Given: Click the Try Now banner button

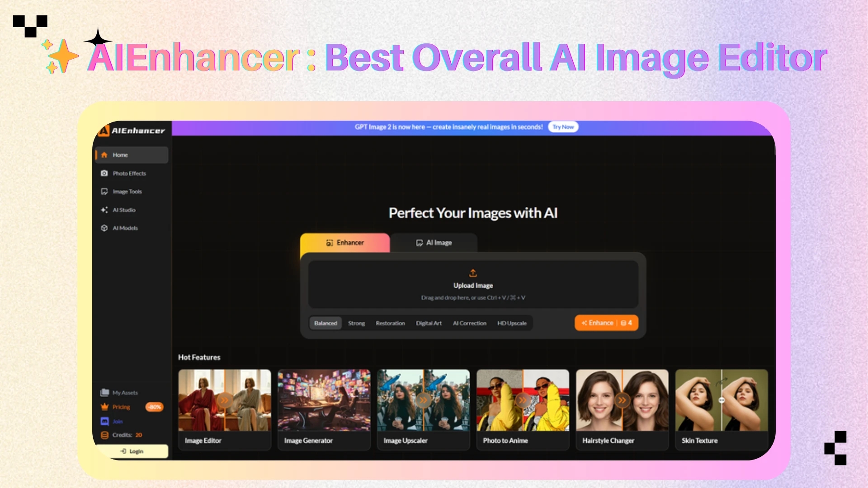Looking at the screenshot, I should pos(563,127).
